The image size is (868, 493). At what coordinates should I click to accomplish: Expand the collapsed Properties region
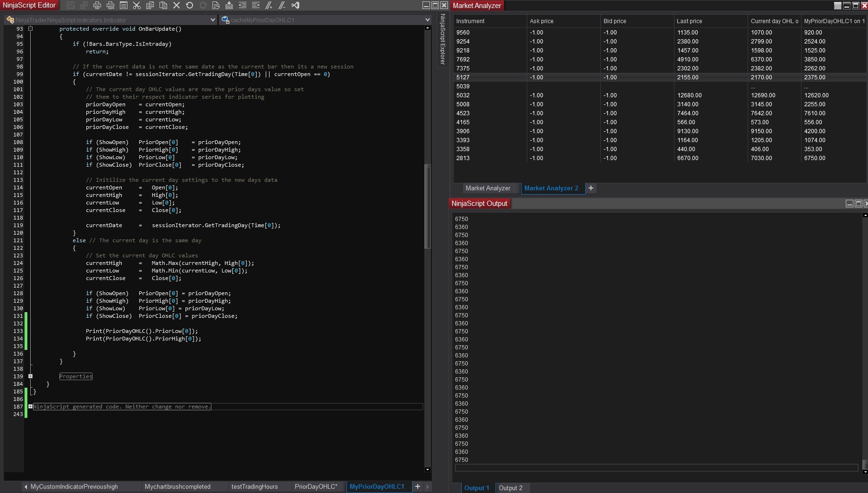pyautogui.click(x=30, y=376)
